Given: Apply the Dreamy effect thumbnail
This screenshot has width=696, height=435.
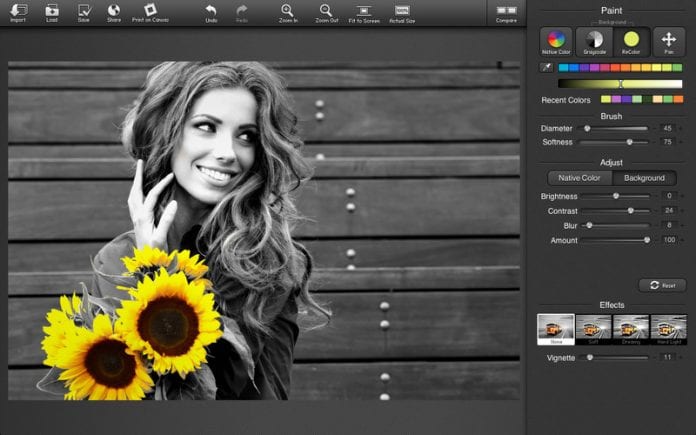Looking at the screenshot, I should [x=630, y=330].
